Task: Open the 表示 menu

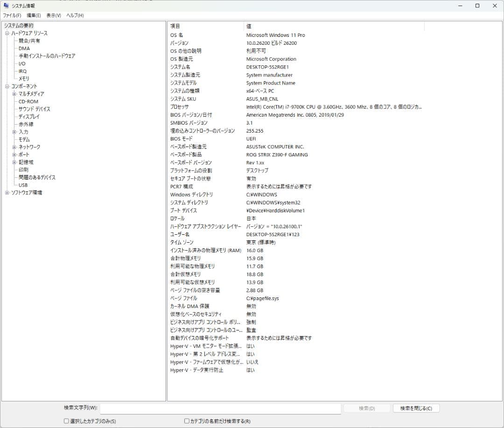Action: [x=53, y=15]
